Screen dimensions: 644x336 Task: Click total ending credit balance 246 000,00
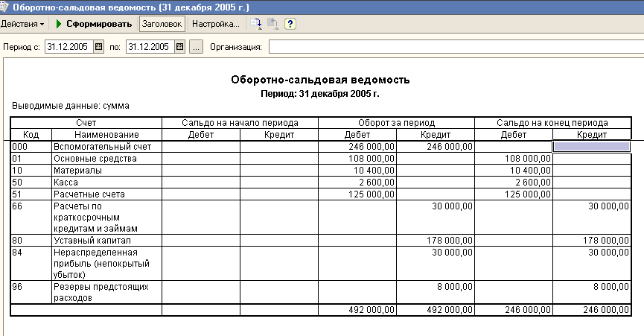point(606,310)
